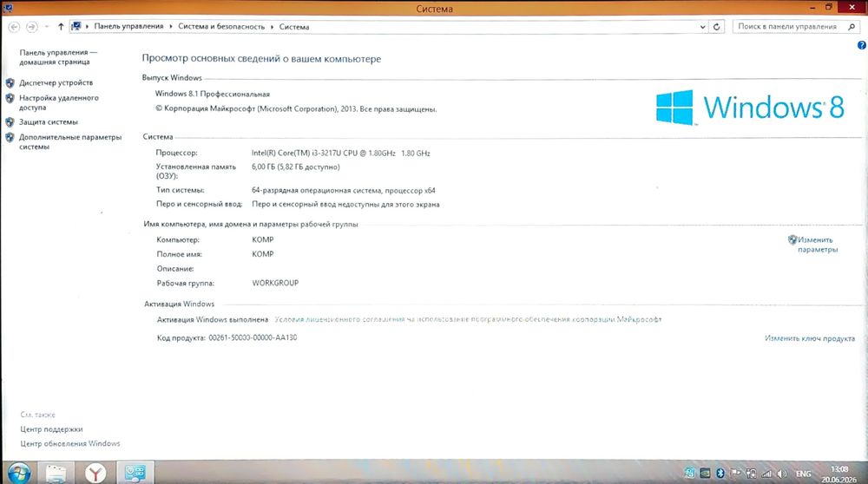The height and width of the screenshot is (484, 868).
Task: Open Центр обновления Windows link
Action: tap(70, 443)
